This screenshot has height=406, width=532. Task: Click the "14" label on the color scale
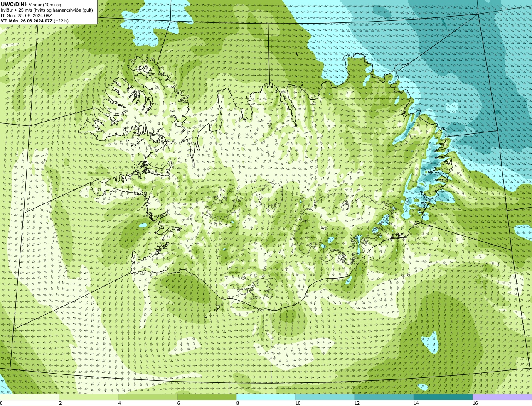click(416, 403)
